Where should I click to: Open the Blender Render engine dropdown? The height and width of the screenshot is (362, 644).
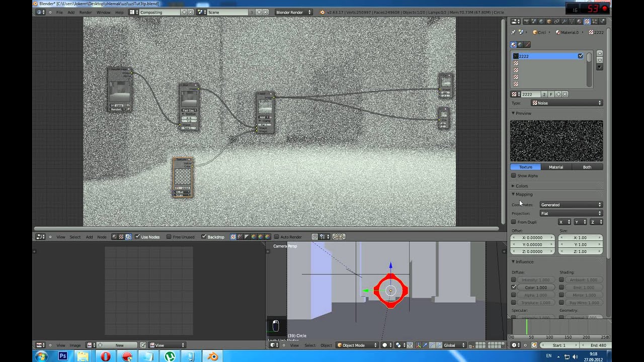pyautogui.click(x=293, y=12)
